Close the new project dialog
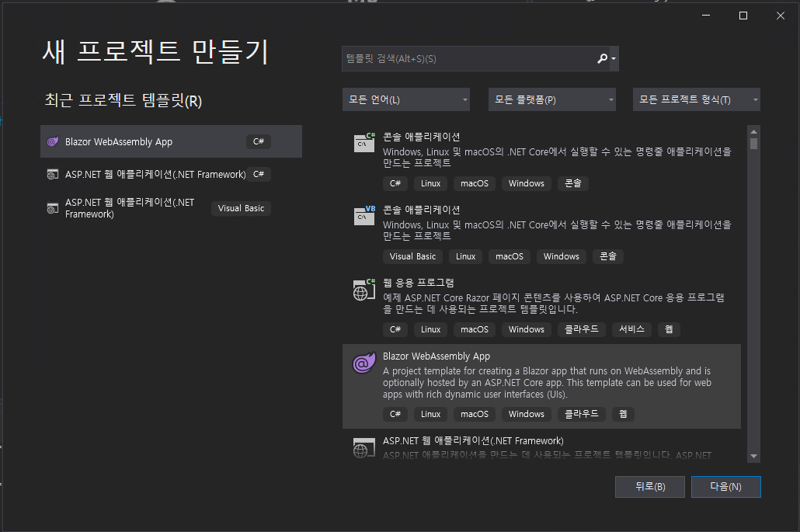The image size is (800, 532). point(781,16)
